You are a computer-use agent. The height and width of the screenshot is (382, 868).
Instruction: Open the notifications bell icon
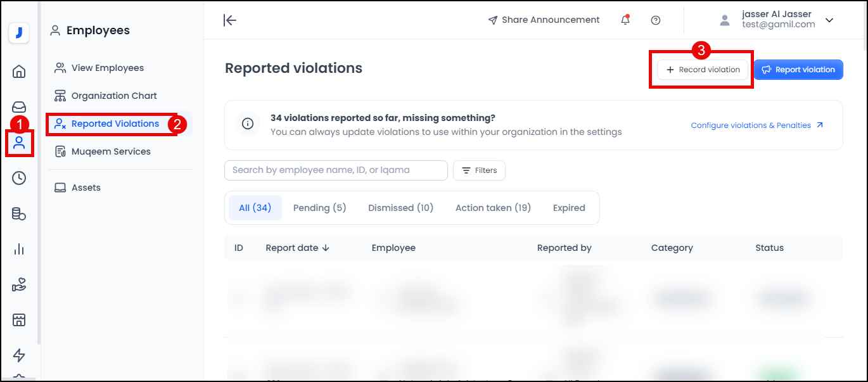pyautogui.click(x=625, y=20)
